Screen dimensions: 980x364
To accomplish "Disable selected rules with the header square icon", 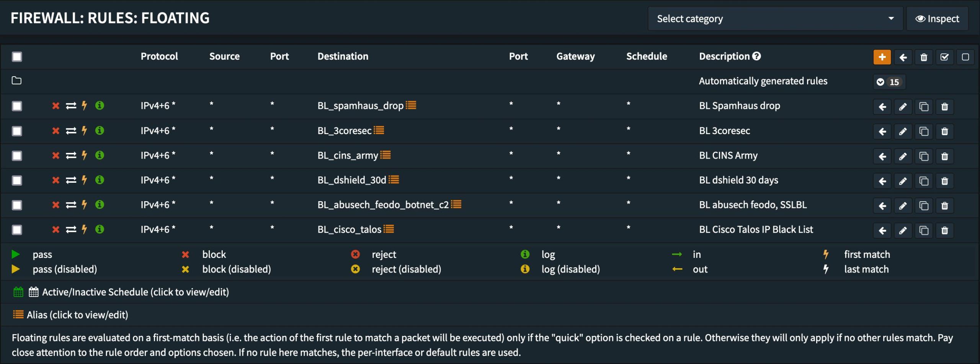I will tap(965, 57).
